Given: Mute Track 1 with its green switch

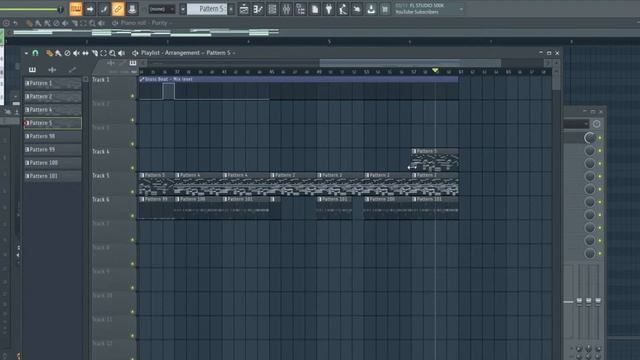Looking at the screenshot, I should point(132,96).
